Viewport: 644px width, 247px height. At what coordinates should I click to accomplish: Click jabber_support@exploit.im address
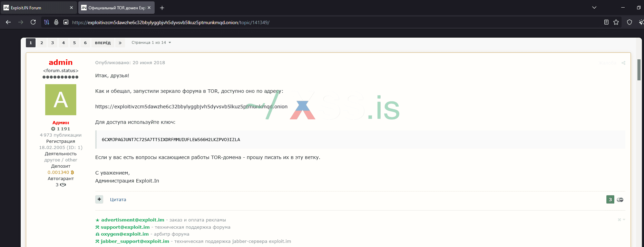[135, 241]
